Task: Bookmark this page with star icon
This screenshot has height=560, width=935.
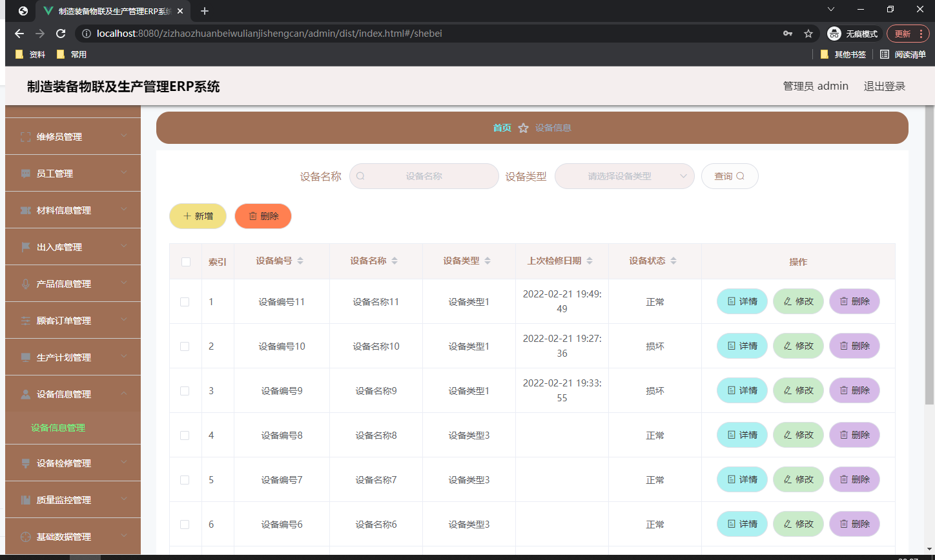Action: tap(808, 34)
